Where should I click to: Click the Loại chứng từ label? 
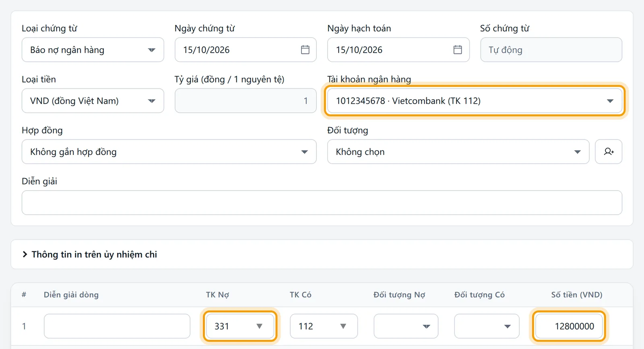click(x=50, y=28)
